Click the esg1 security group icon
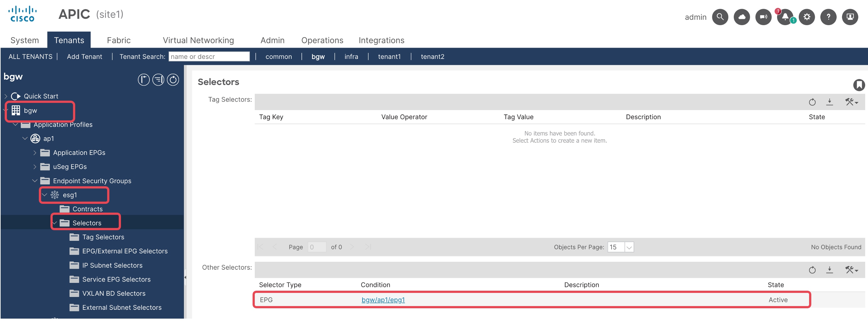Image resolution: width=868 pixels, height=323 pixels. [55, 195]
